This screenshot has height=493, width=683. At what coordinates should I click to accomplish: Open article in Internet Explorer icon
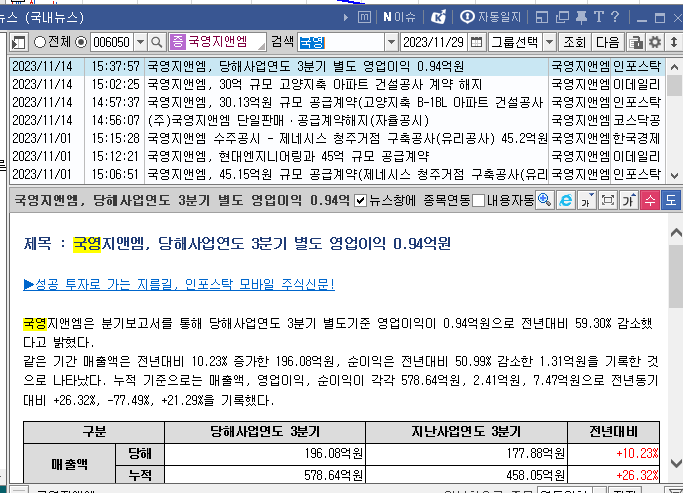(565, 200)
